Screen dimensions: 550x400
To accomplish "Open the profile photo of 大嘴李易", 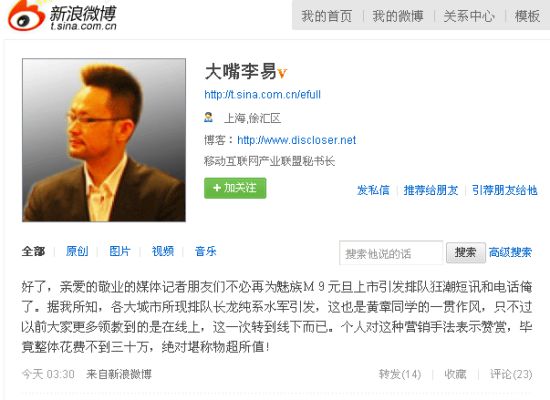I will click(x=104, y=140).
